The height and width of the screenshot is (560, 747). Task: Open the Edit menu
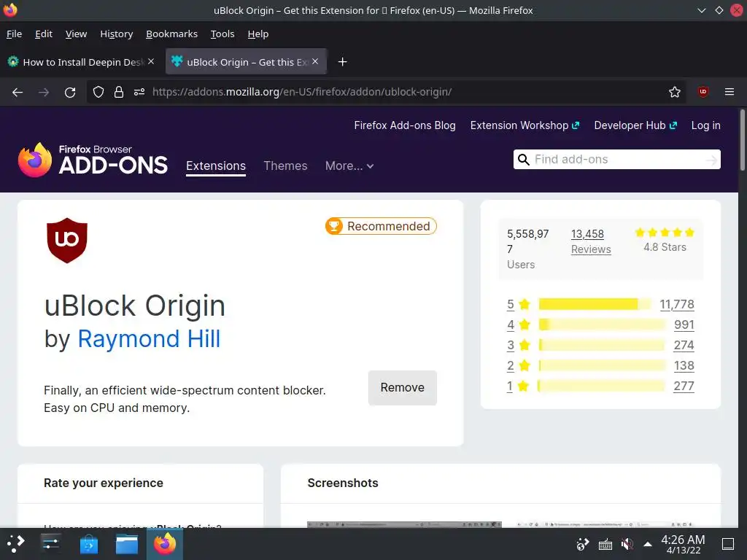coord(43,34)
